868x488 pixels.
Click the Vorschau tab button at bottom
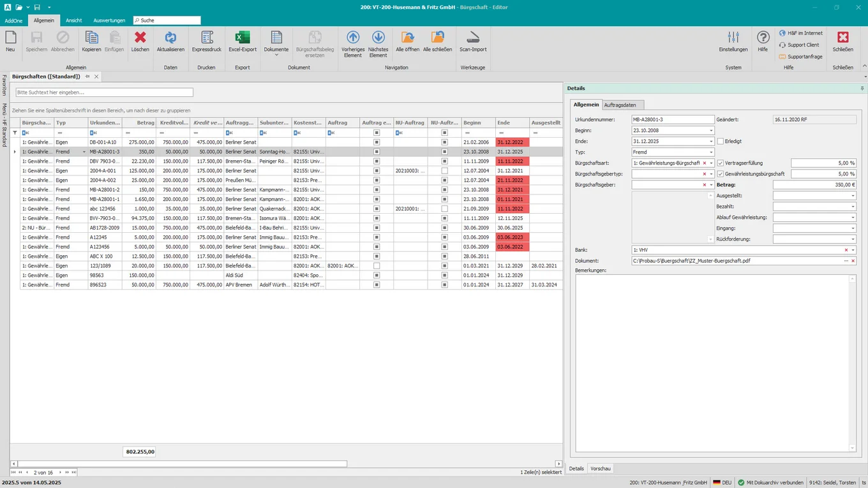[x=601, y=468]
